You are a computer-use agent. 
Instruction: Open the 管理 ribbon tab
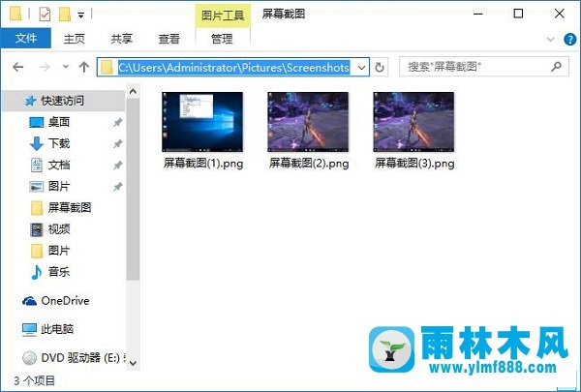[x=222, y=39]
